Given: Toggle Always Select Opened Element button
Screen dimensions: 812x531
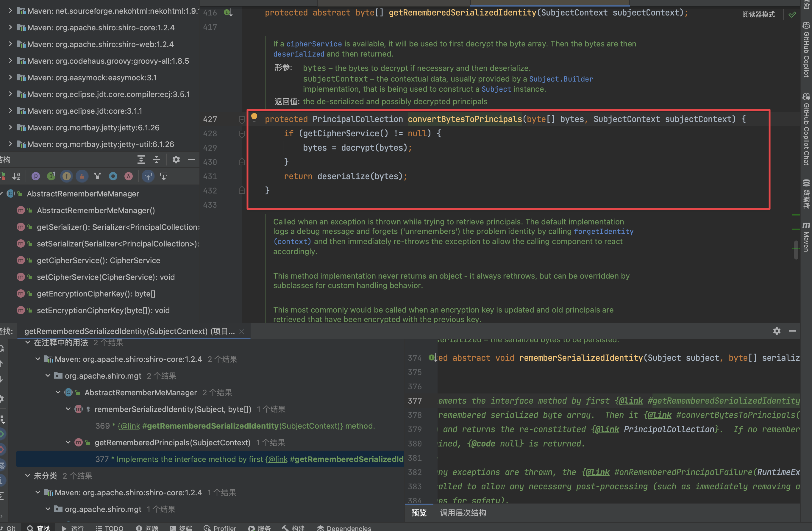Looking at the screenshot, I should pos(148,177).
